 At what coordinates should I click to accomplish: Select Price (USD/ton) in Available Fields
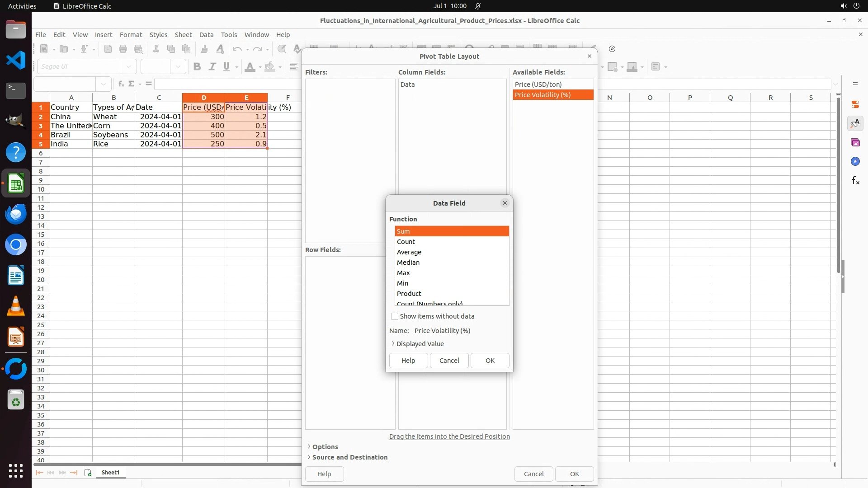538,84
